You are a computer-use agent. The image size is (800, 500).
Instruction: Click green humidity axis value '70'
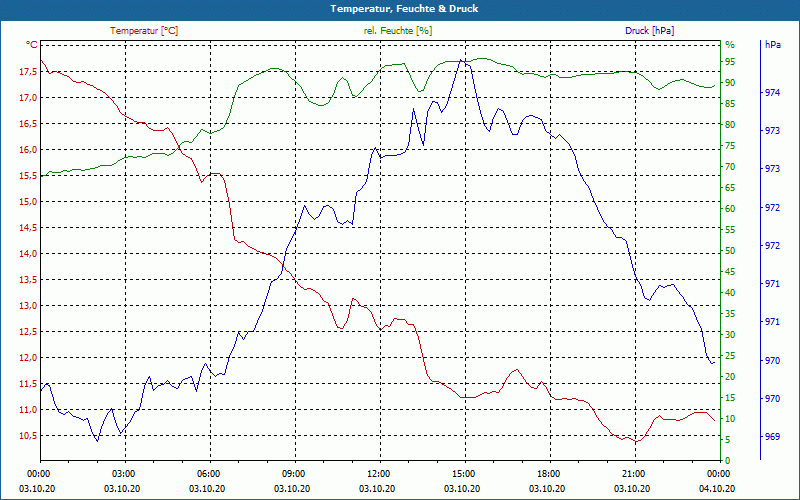(x=730, y=167)
